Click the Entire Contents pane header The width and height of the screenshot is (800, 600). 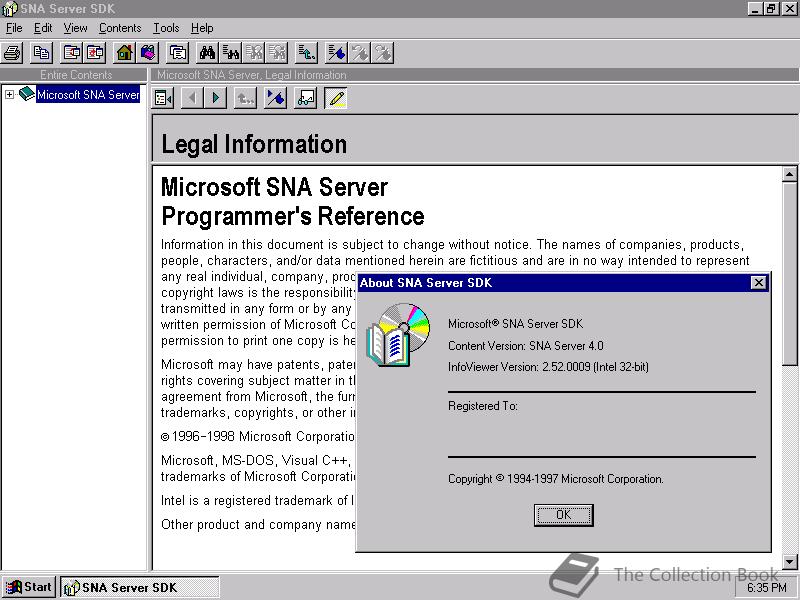[74, 74]
